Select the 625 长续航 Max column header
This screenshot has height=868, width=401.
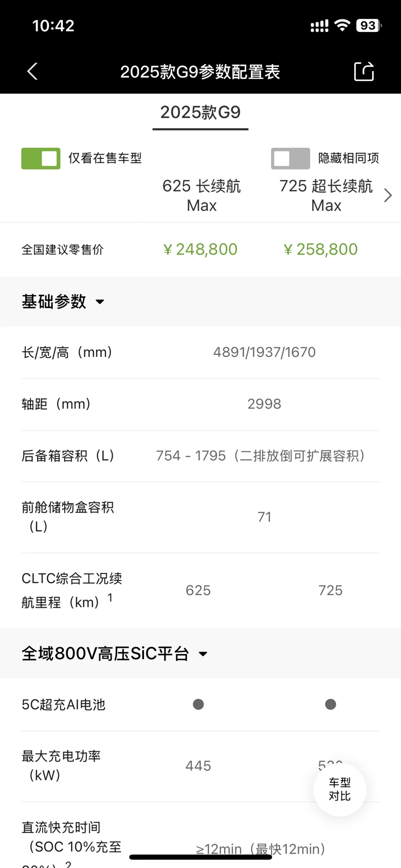[202, 195]
